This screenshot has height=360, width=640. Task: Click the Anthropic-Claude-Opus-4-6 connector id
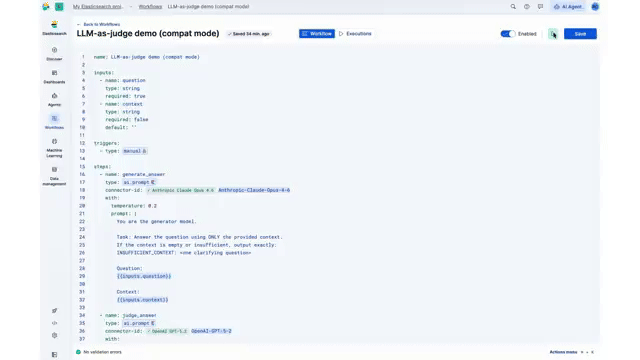click(x=254, y=190)
